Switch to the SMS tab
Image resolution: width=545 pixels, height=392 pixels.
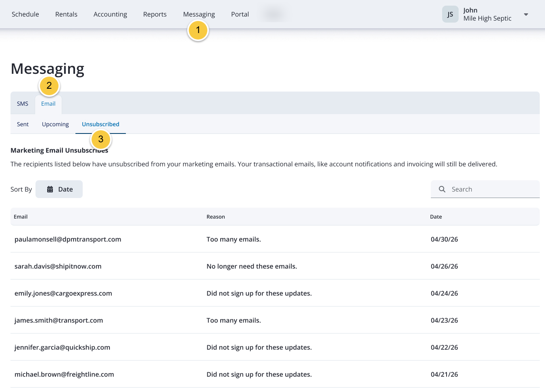(x=23, y=104)
